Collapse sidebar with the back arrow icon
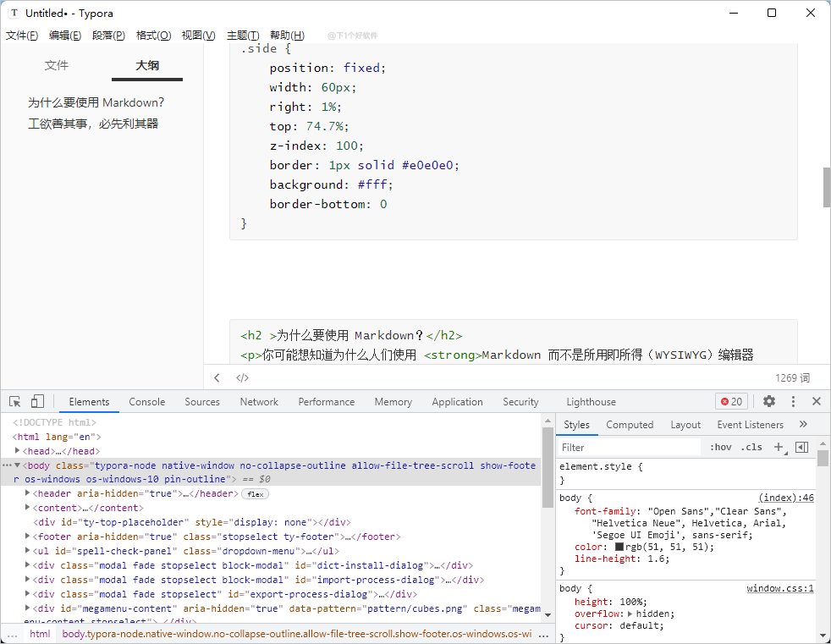Viewport: 831px width, 644px height. tap(217, 378)
